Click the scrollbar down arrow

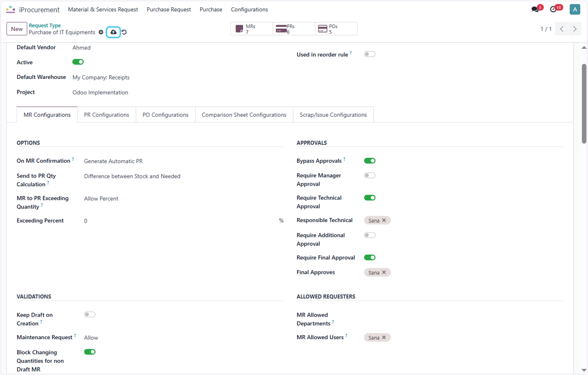point(584,370)
